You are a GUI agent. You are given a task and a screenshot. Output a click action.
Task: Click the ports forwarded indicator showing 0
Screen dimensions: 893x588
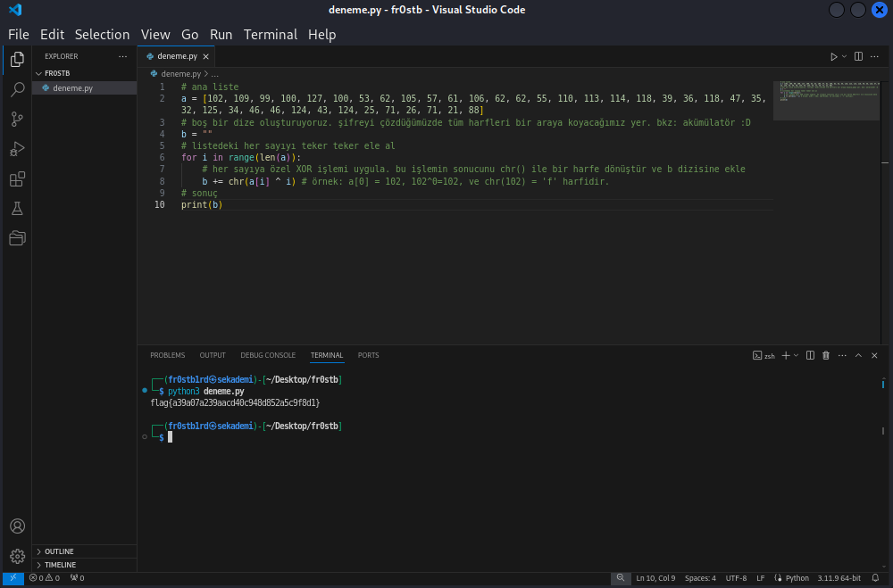point(78,578)
